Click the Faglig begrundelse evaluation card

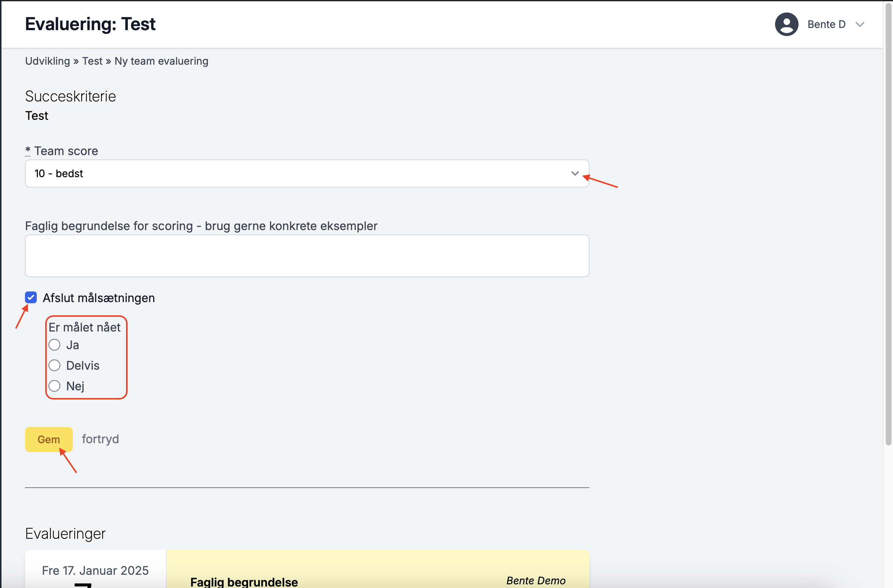click(378, 569)
